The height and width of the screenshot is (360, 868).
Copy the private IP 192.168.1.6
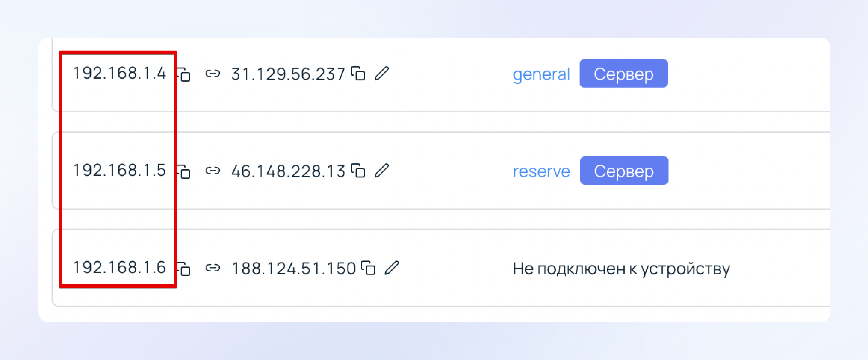184,269
